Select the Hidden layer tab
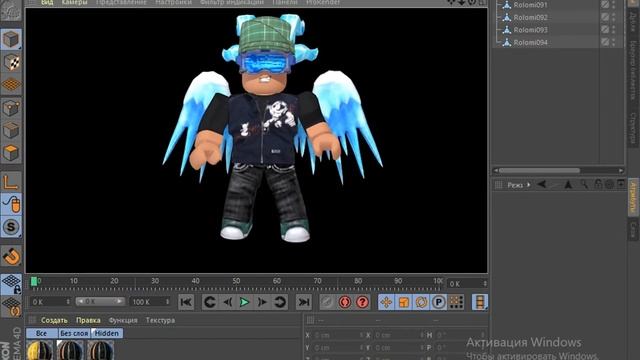 [107, 333]
